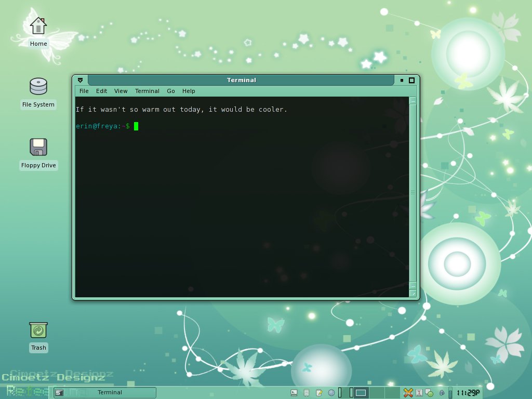The width and height of the screenshot is (532, 399).
Task: Open the XChat tray icon
Action: click(x=408, y=393)
